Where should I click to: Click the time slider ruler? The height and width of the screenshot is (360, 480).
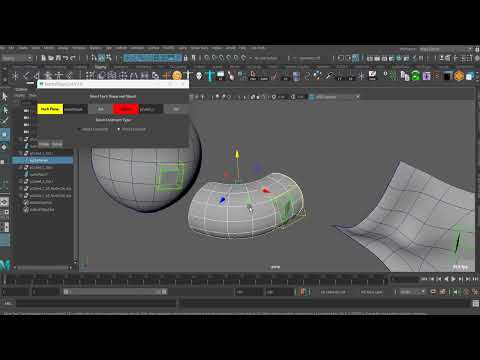click(x=195, y=280)
